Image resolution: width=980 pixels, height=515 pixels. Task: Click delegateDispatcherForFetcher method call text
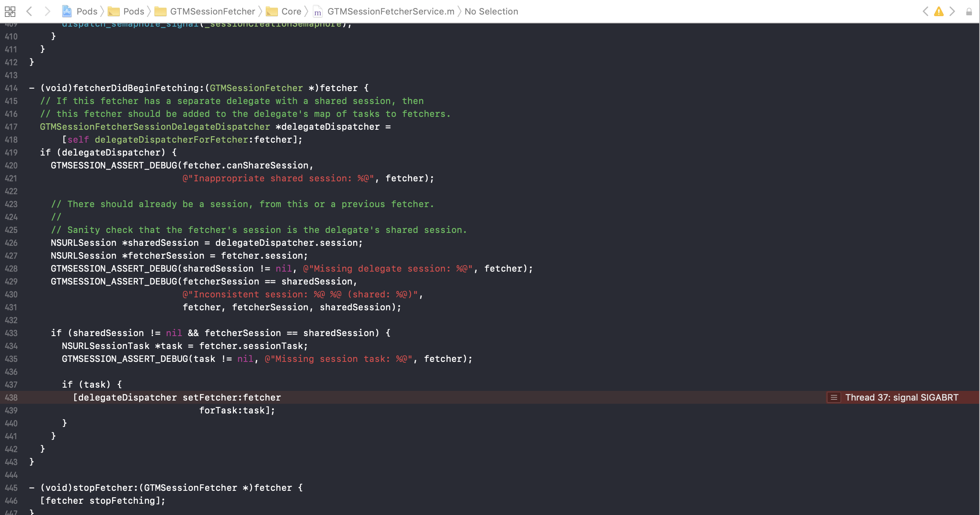pyautogui.click(x=171, y=139)
